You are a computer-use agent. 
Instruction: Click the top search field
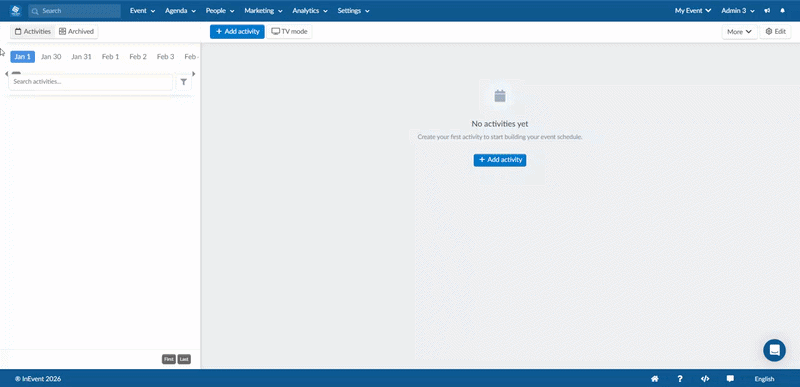[x=74, y=11]
